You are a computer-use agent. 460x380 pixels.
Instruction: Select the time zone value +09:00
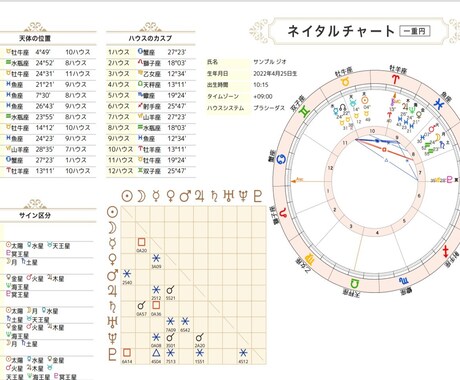point(263,97)
